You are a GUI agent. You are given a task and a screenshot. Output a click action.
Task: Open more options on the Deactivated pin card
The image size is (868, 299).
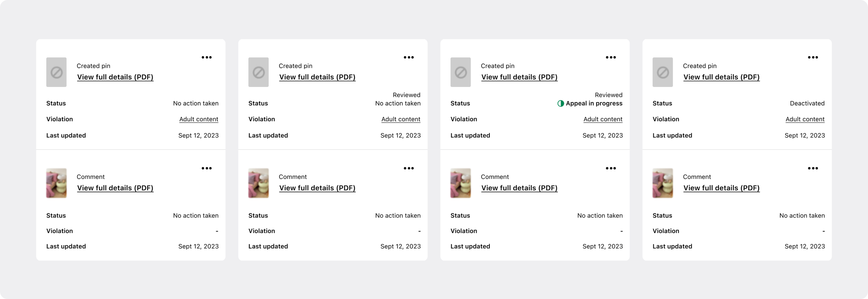click(x=813, y=58)
